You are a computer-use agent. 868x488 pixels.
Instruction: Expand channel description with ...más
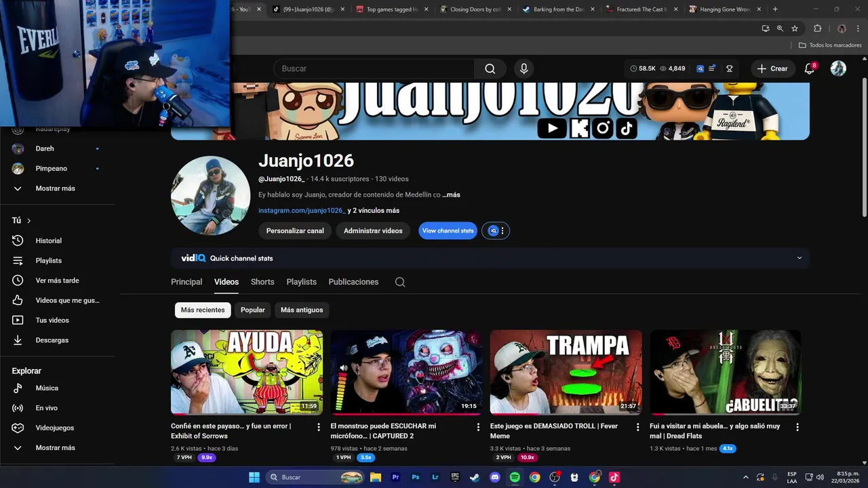pos(451,195)
